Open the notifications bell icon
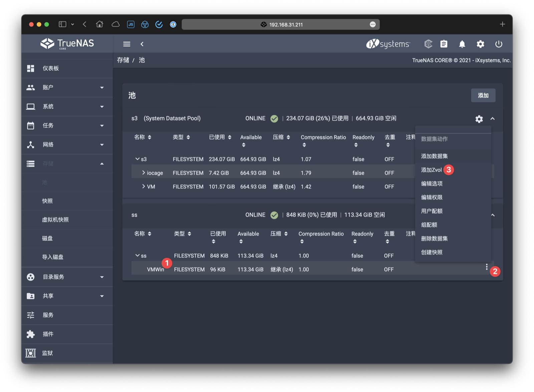The height and width of the screenshot is (392, 534). 462,44
